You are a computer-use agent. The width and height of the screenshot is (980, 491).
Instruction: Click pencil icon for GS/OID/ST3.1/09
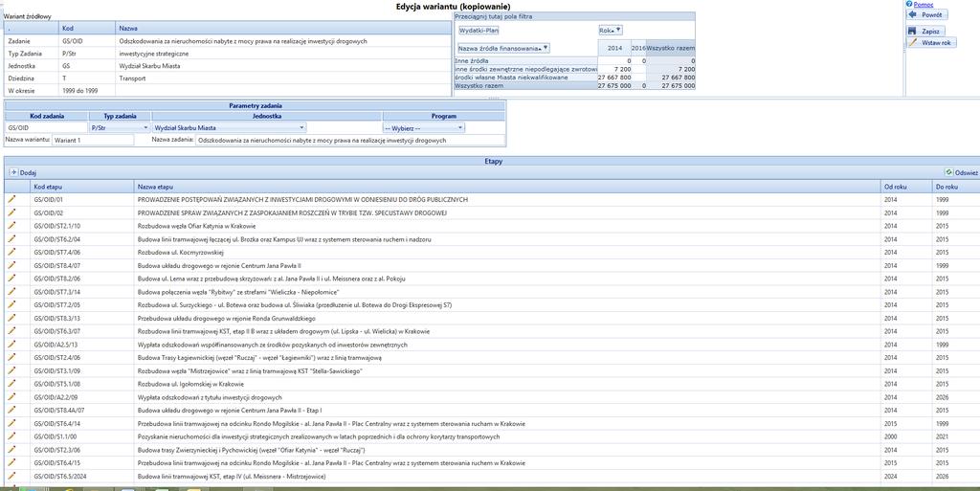coord(11,370)
